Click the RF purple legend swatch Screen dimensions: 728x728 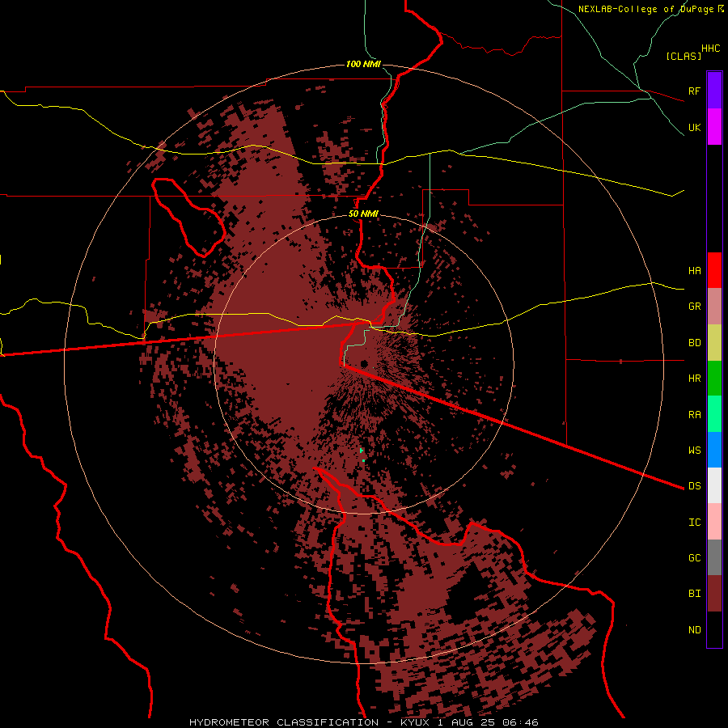(x=714, y=90)
